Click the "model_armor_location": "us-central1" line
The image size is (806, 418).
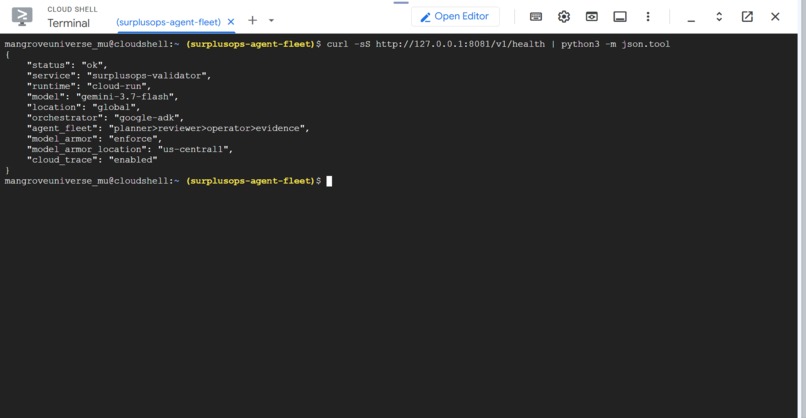coord(130,150)
